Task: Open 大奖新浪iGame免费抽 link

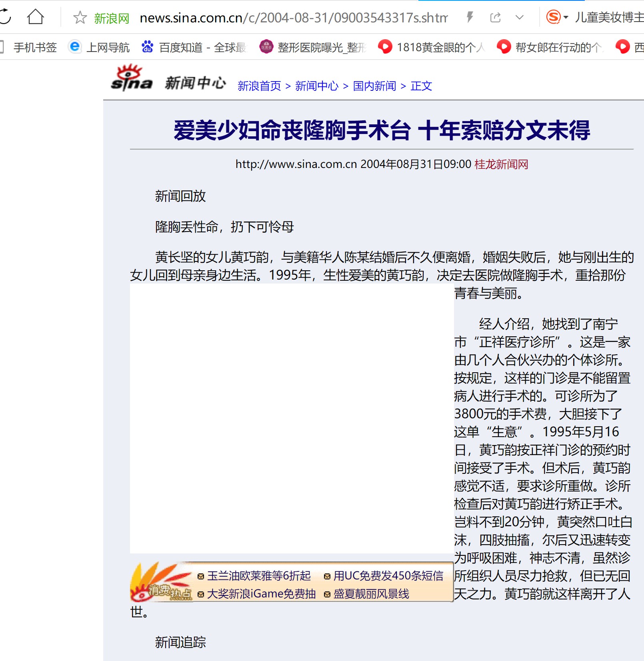Action: (261, 593)
